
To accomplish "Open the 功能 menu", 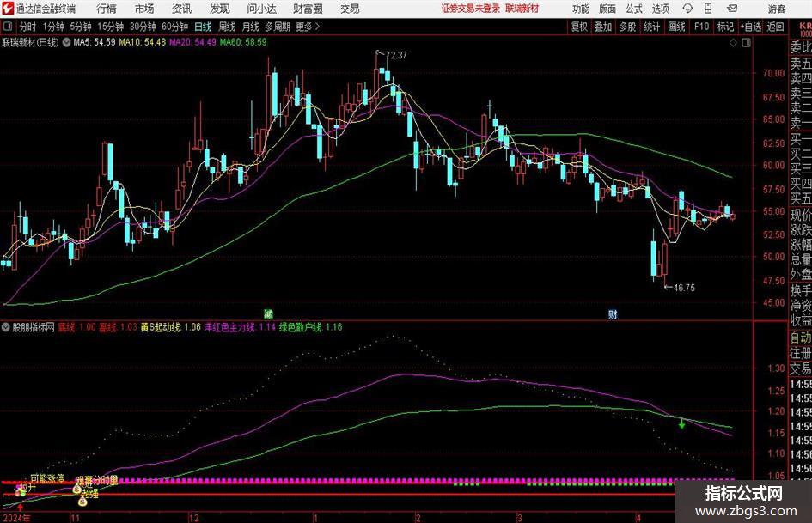I will pyautogui.click(x=581, y=9).
